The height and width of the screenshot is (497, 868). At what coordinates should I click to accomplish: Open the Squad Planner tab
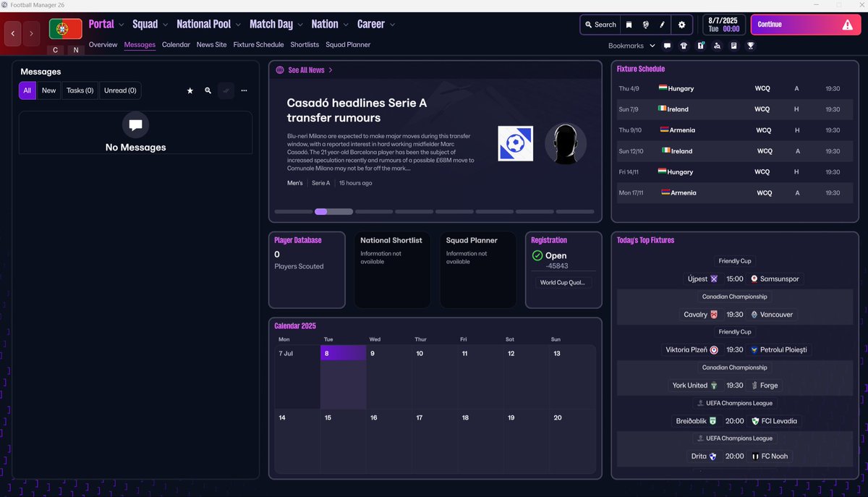click(x=348, y=45)
